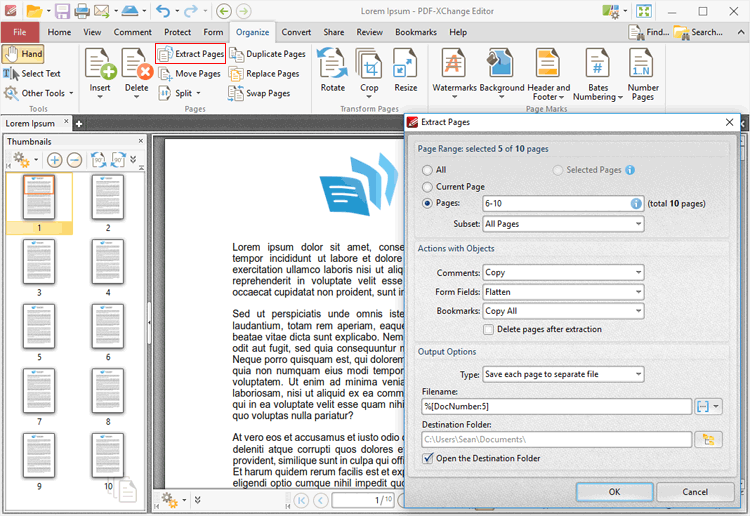The height and width of the screenshot is (516, 750).
Task: Click Move Pages in the ribbon
Action: [189, 74]
